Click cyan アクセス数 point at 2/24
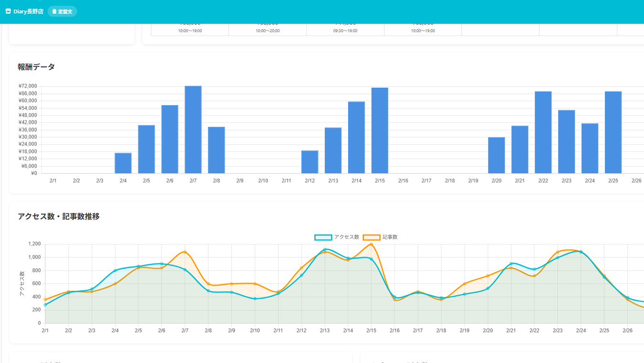Screen dimensions: 644x363 coord(581,252)
